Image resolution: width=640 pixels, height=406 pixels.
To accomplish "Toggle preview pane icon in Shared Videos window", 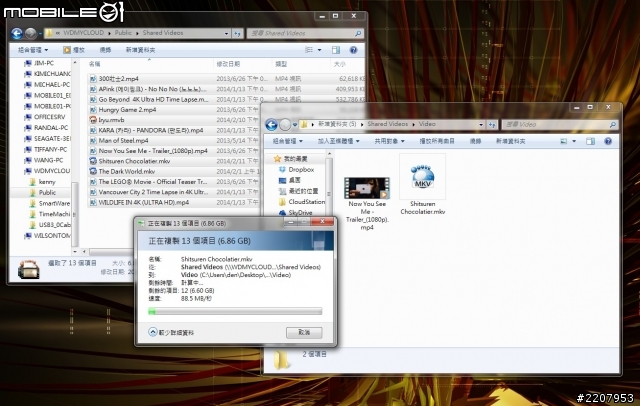I will [x=336, y=50].
